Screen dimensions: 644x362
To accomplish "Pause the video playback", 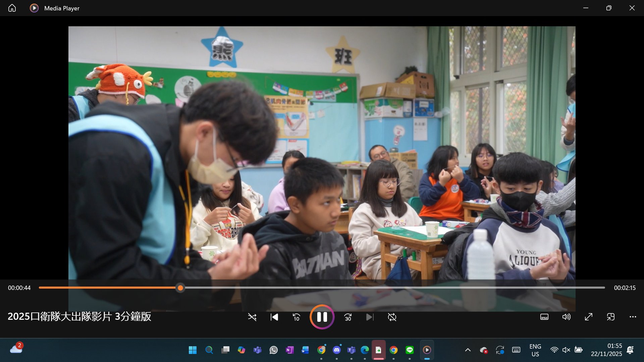I will (322, 317).
